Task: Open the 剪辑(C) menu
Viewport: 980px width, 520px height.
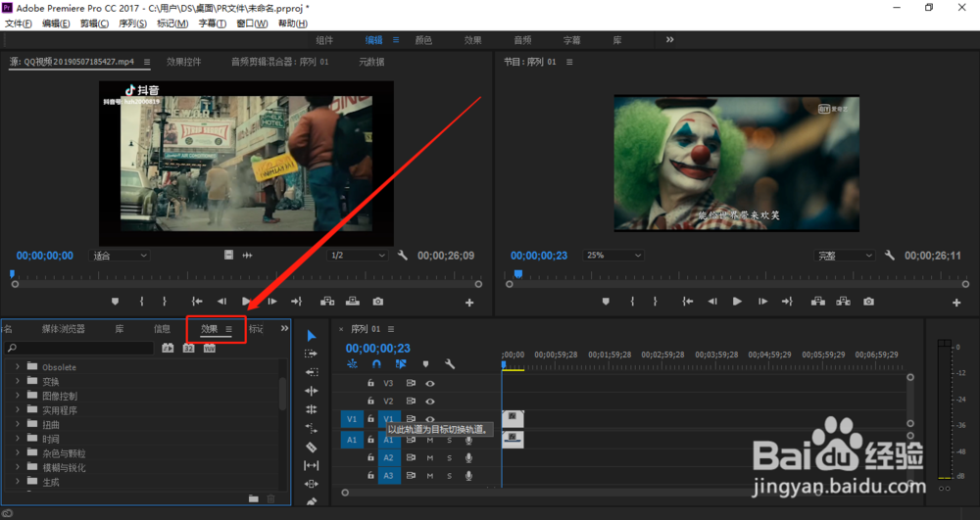Action: 94,24
